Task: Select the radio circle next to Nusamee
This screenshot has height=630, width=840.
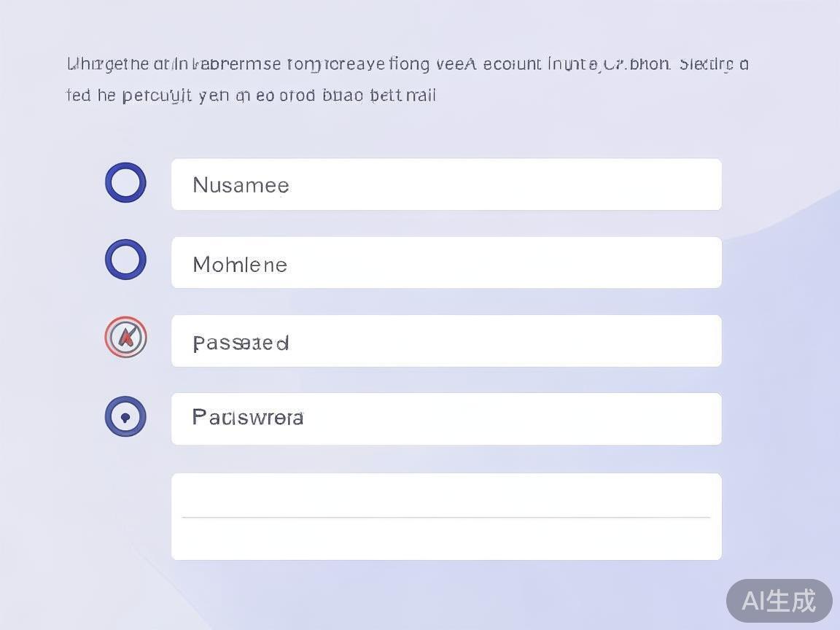Action: 125,182
